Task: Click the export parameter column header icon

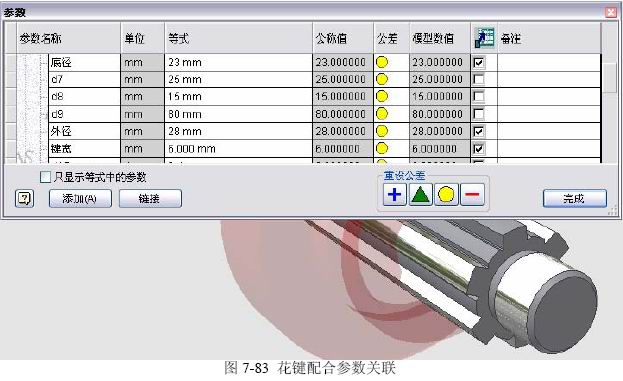Action: [484, 38]
